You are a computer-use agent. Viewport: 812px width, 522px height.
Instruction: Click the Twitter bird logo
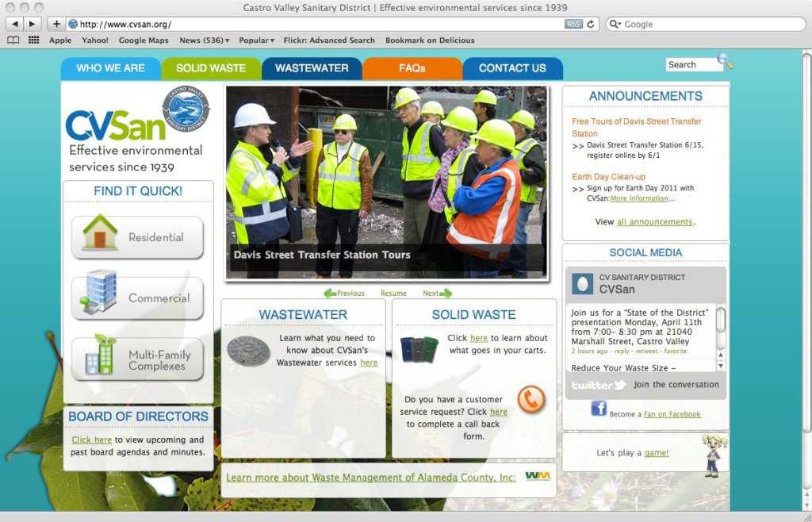point(599,385)
